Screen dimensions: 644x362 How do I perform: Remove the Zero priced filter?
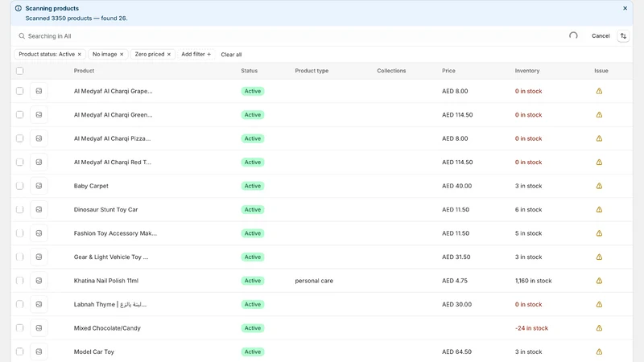point(169,54)
